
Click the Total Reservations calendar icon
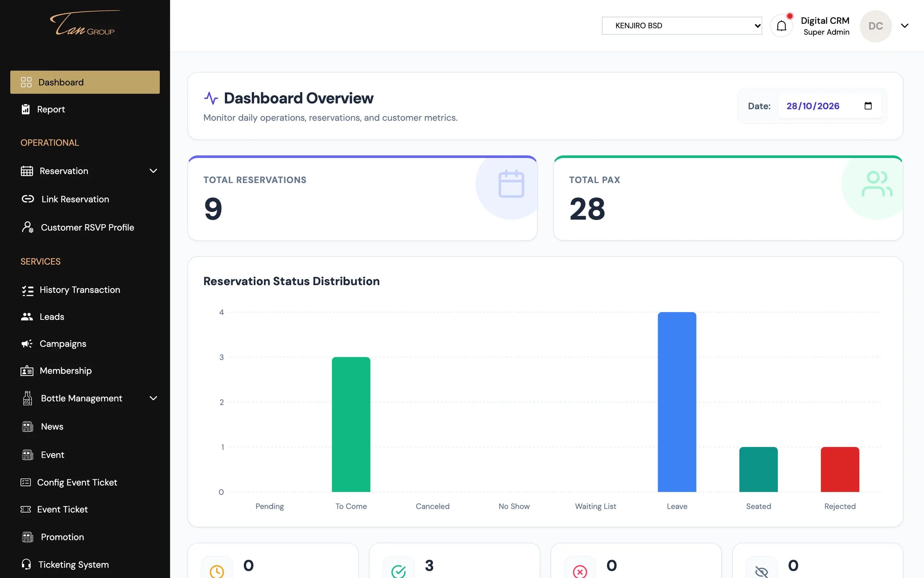[511, 184]
